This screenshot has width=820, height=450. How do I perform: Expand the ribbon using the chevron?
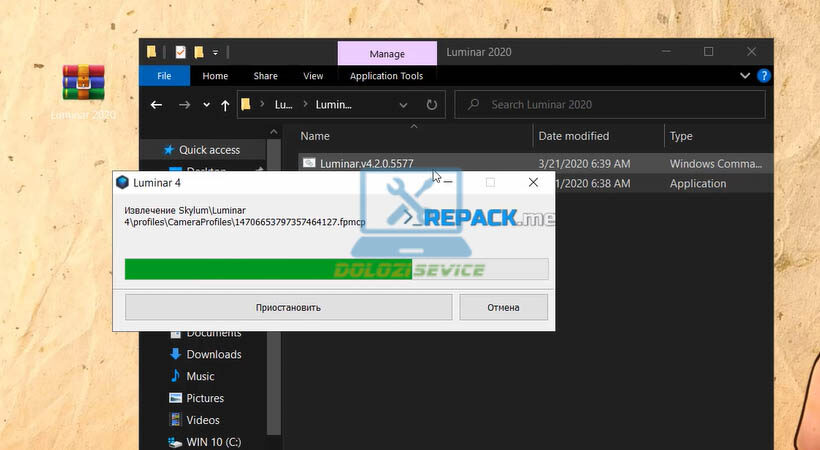[x=745, y=76]
